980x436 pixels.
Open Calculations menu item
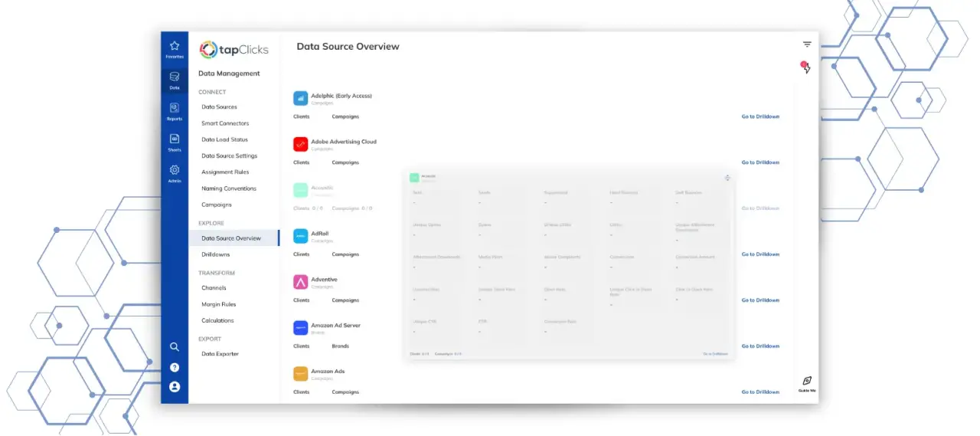coord(217,320)
